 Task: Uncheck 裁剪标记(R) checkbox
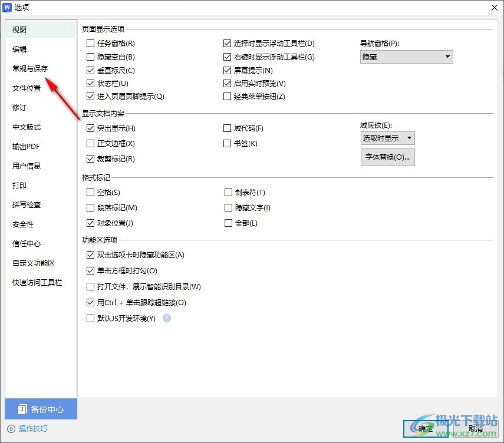click(x=91, y=158)
